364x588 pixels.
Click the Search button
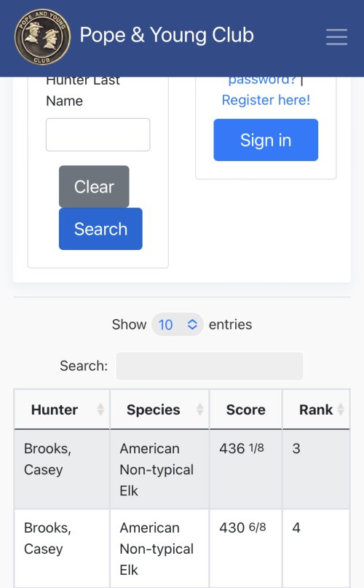point(100,229)
